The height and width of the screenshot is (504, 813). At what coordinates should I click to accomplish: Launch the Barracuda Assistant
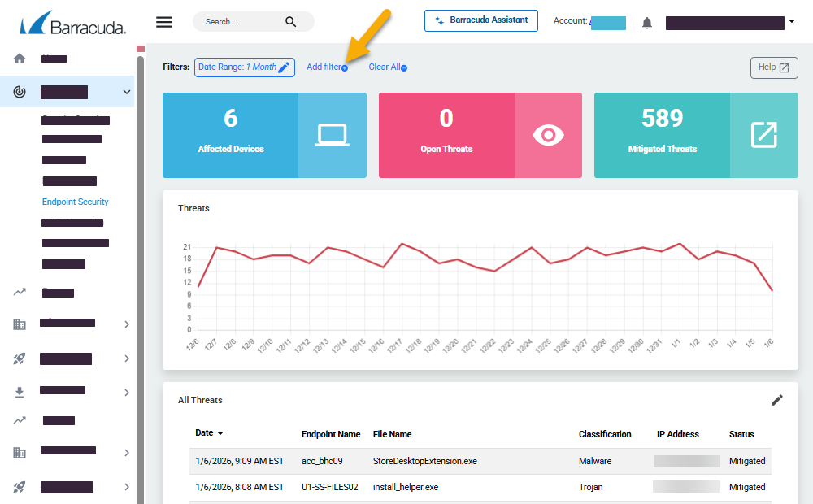(x=480, y=20)
